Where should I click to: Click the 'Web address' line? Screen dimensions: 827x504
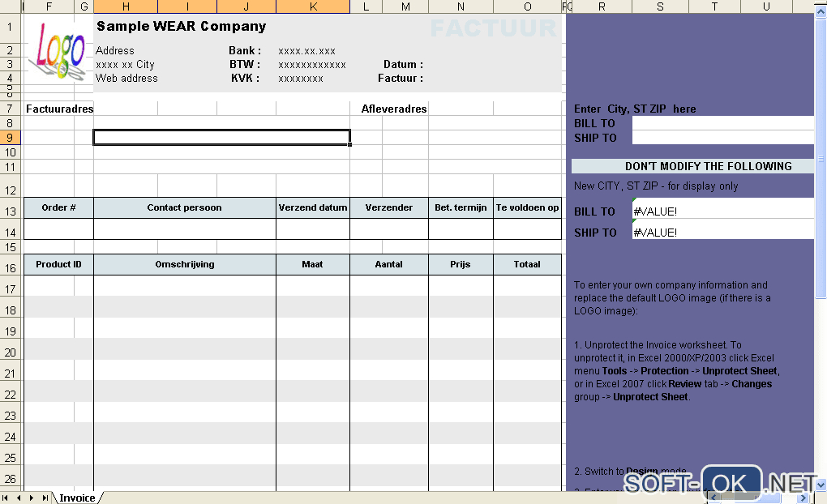pyautogui.click(x=126, y=78)
